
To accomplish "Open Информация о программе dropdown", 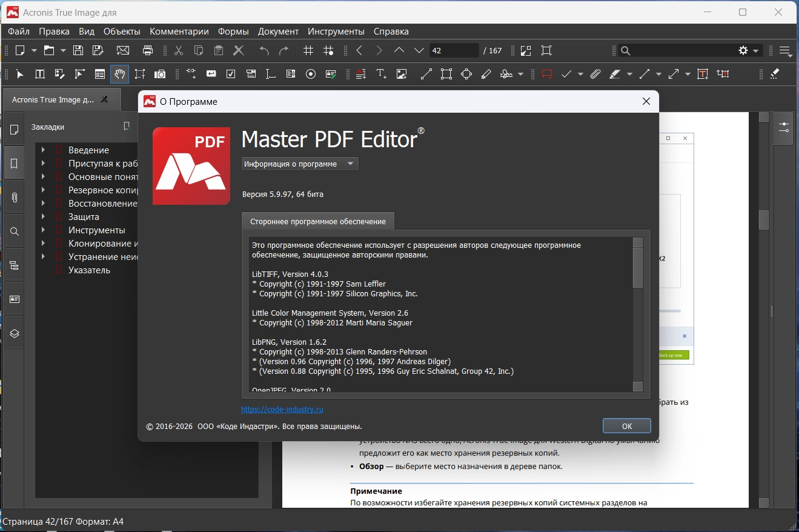I will [300, 164].
